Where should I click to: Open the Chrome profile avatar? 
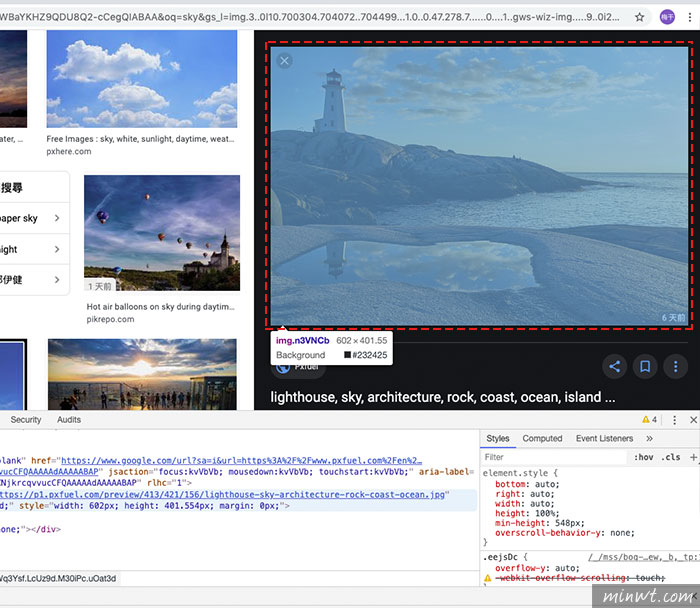pyautogui.click(x=667, y=17)
